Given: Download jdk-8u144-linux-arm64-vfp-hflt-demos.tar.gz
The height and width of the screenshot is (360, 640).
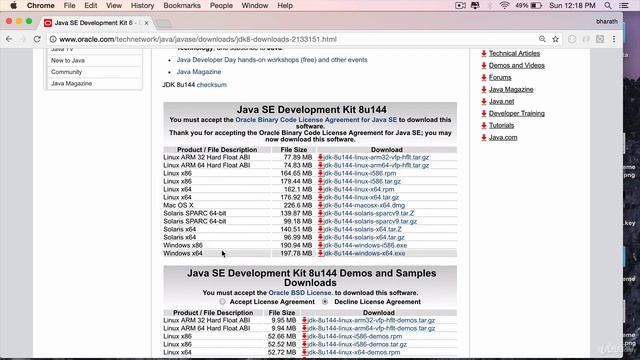Looking at the screenshot, I should [x=371, y=328].
